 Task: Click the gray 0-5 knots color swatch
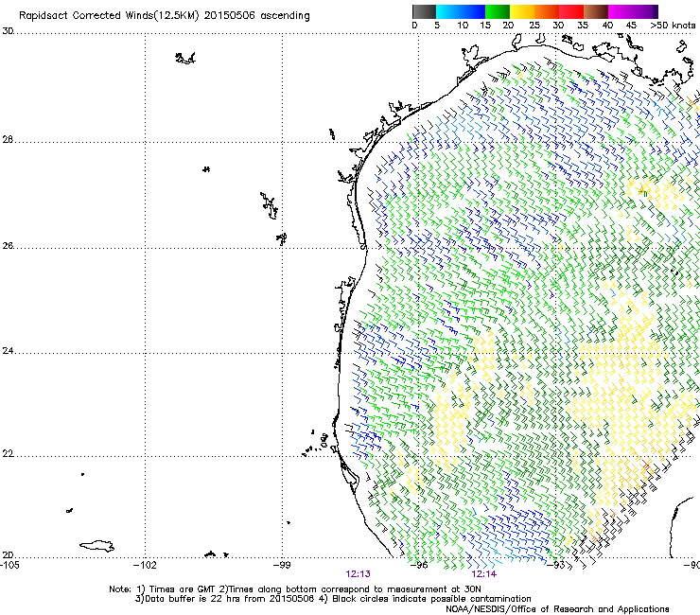pos(424,11)
